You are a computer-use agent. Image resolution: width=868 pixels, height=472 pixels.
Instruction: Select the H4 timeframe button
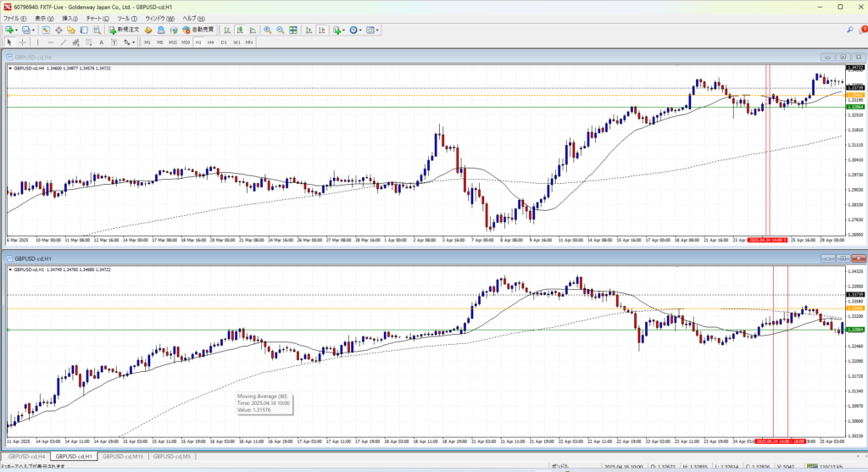[210, 42]
